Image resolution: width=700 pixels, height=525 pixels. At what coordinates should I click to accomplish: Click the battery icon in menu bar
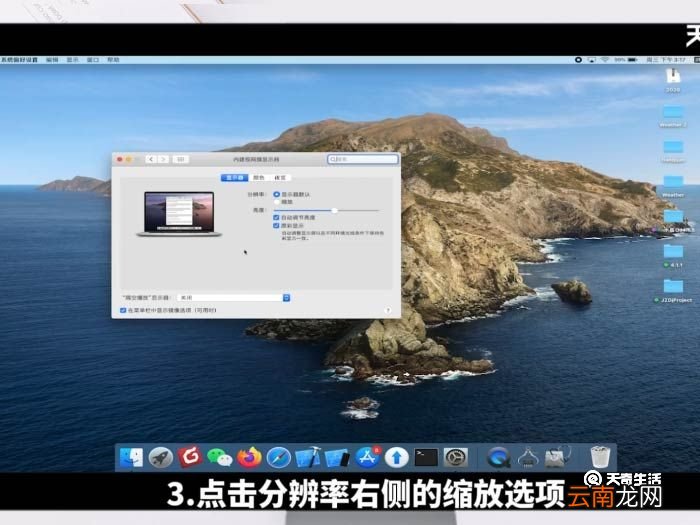(x=632, y=60)
